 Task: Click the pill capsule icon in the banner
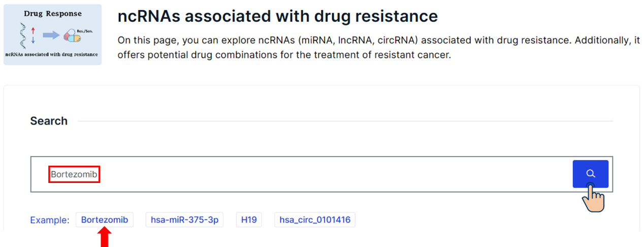coord(72,36)
